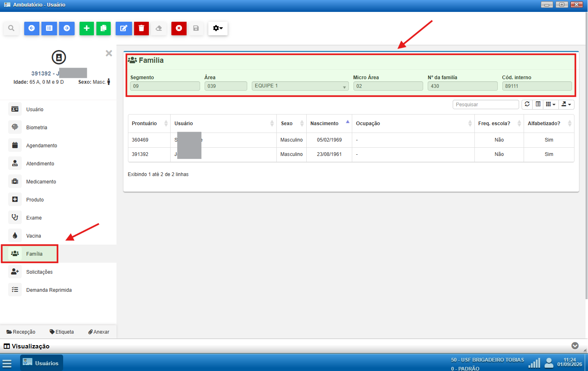
Task: Sort table by Prontuário column
Action: click(x=149, y=124)
